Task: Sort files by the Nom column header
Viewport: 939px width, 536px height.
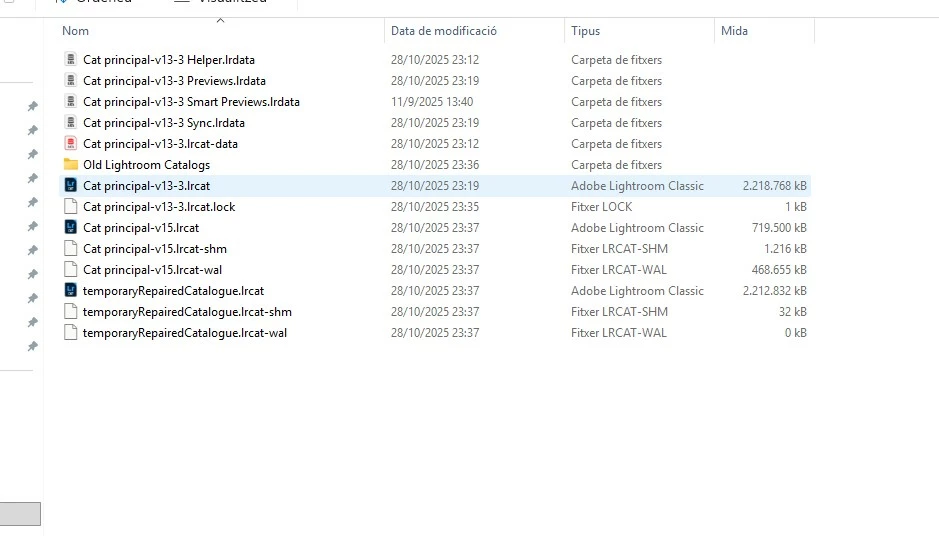Action: coord(75,31)
